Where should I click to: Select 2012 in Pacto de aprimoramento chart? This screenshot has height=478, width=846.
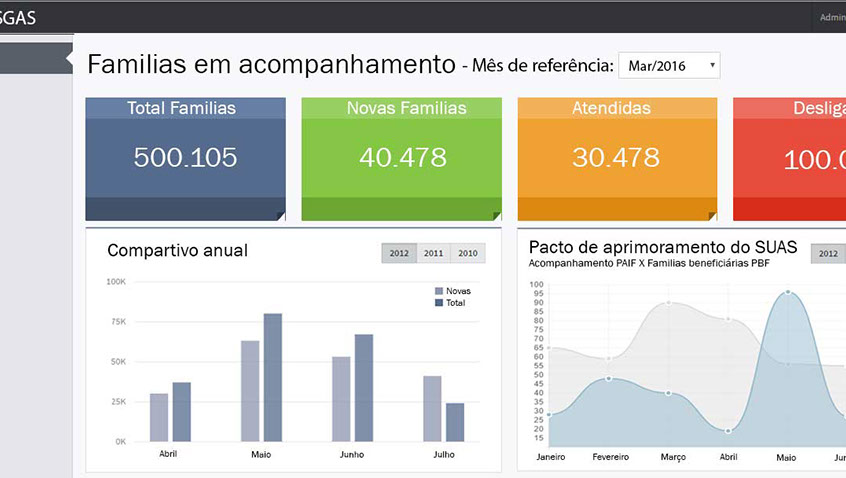click(827, 254)
